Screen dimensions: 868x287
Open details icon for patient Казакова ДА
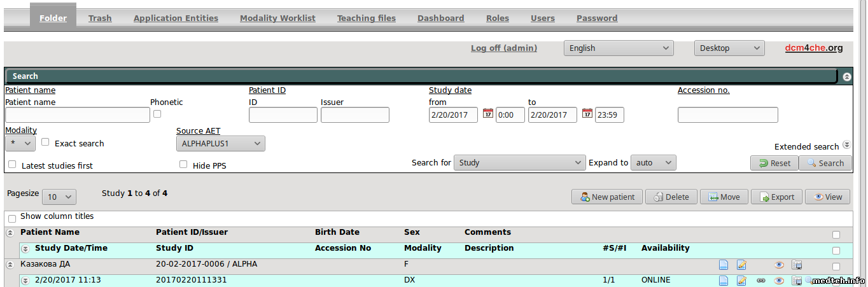click(723, 265)
